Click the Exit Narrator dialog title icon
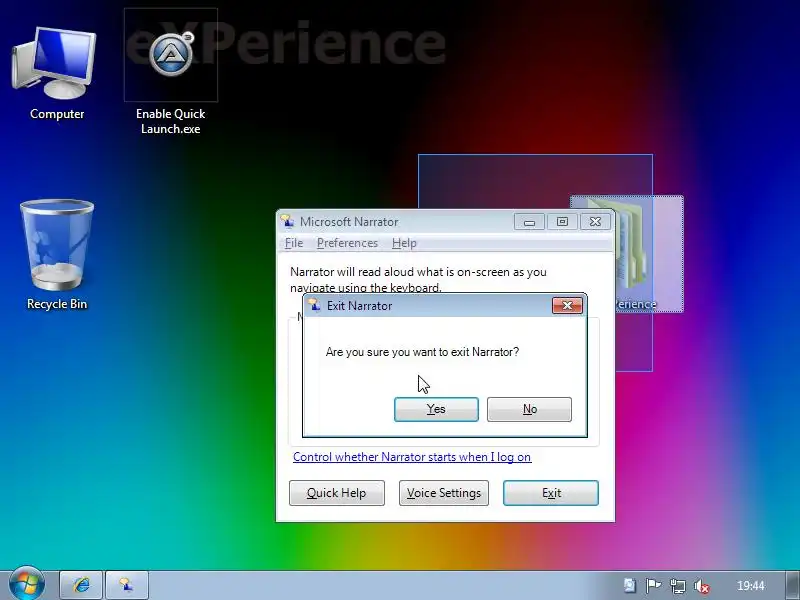800x600 pixels. (x=314, y=305)
